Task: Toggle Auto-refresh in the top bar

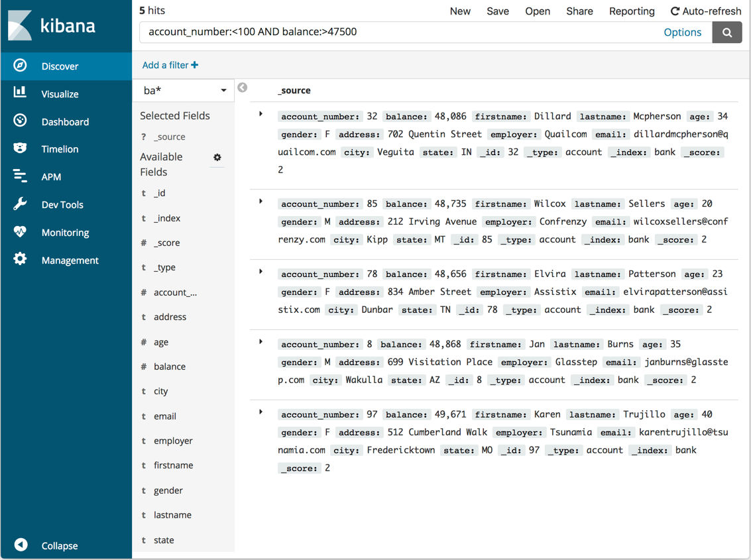Action: coord(705,11)
